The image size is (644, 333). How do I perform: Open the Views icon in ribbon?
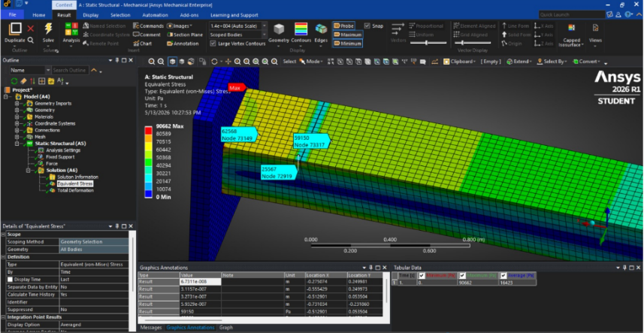(595, 29)
